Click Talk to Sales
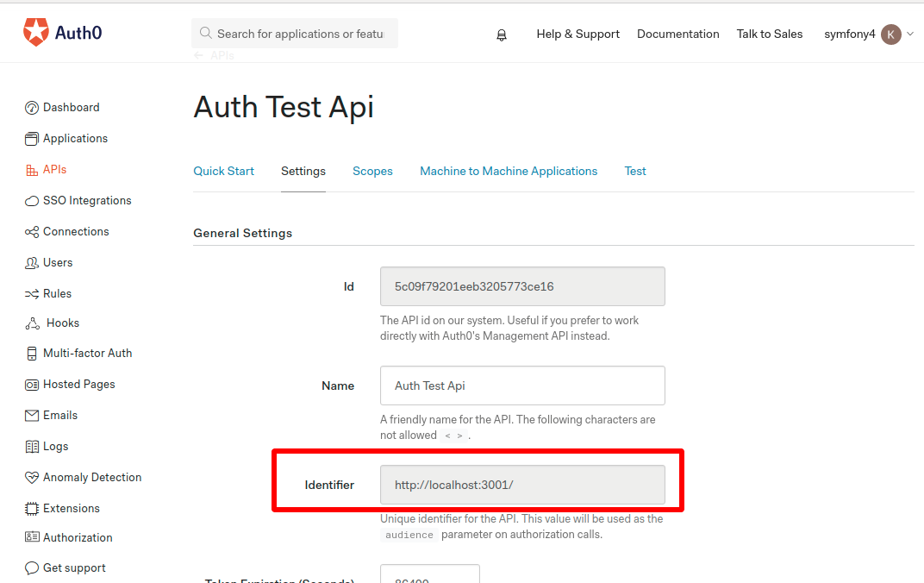The height and width of the screenshot is (583, 924). [769, 34]
